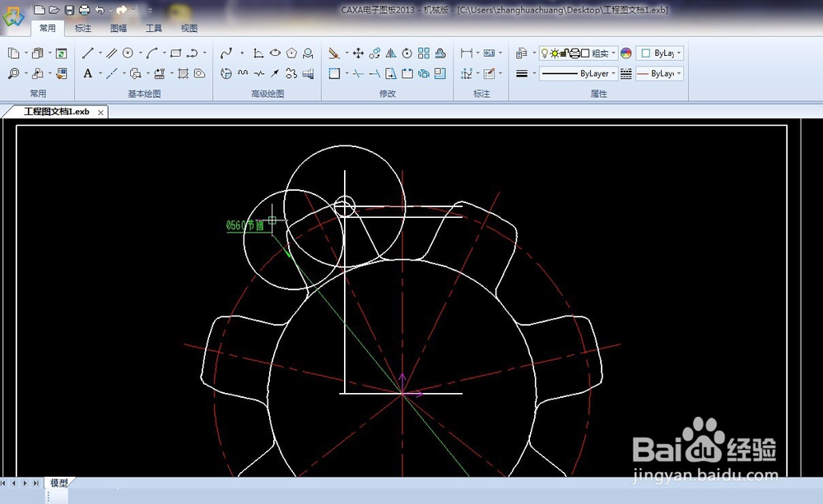This screenshot has height=504, width=823.
Task: Click the New document icon
Action: [40, 10]
